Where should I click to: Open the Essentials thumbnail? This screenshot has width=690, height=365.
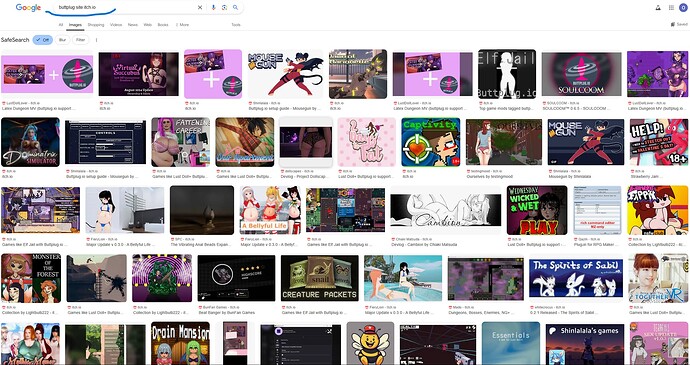pyautogui.click(x=510, y=343)
